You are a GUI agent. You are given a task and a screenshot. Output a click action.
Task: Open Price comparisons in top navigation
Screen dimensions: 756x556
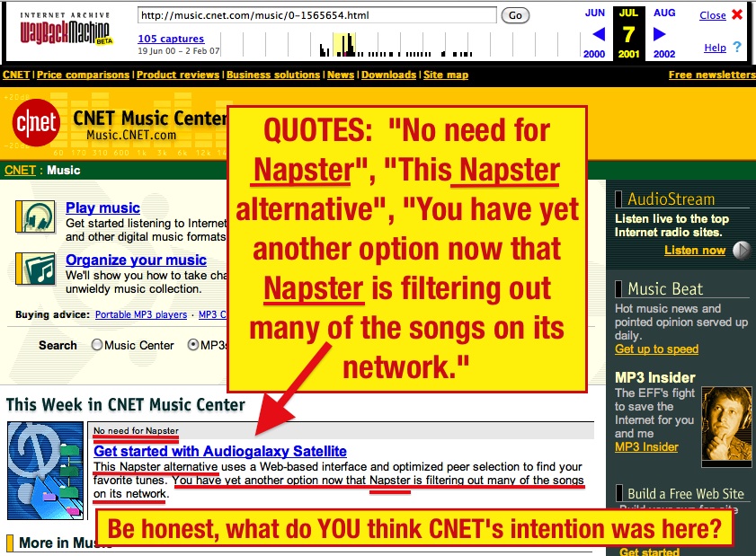[x=83, y=75]
